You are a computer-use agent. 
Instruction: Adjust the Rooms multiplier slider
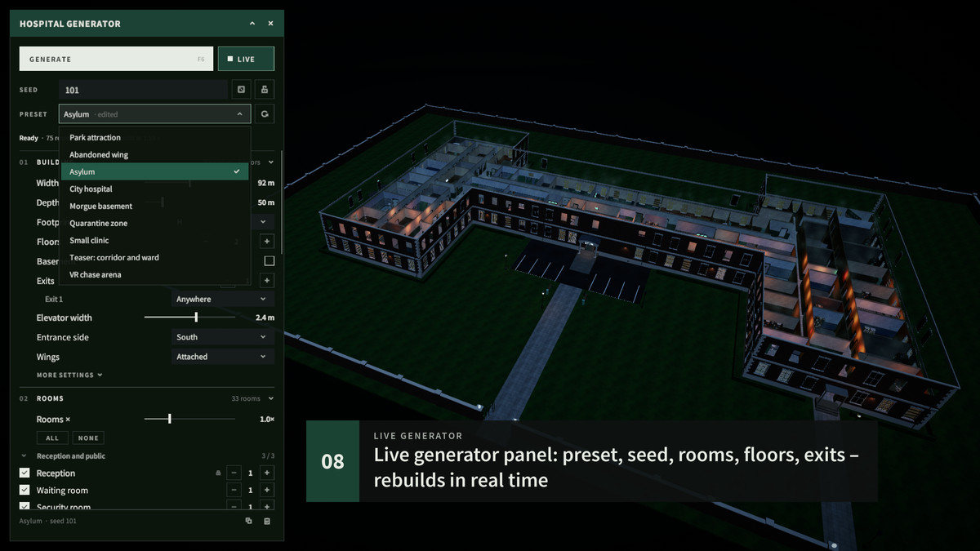tap(189, 419)
